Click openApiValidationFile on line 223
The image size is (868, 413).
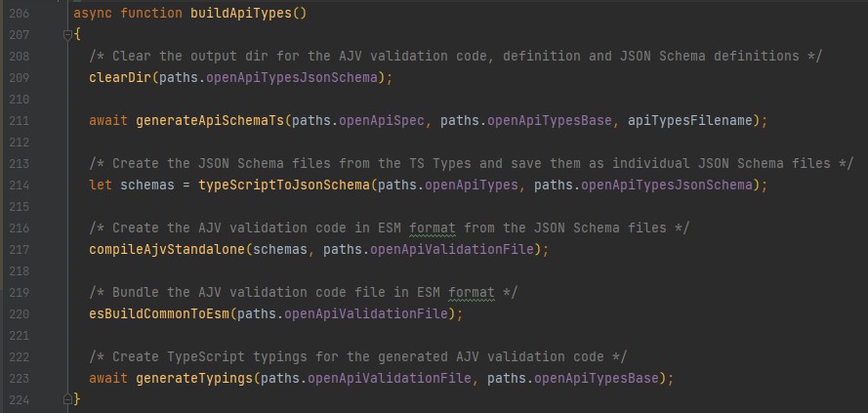click(390, 379)
